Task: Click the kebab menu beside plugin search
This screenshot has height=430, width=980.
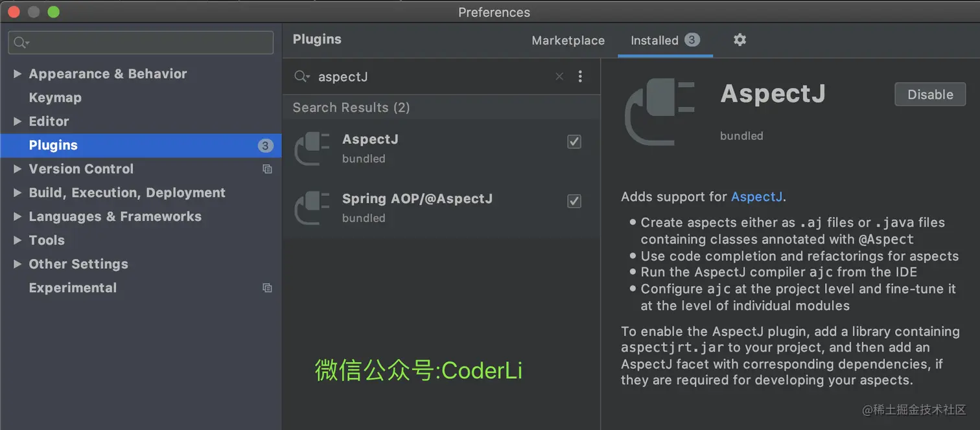Action: click(x=580, y=76)
